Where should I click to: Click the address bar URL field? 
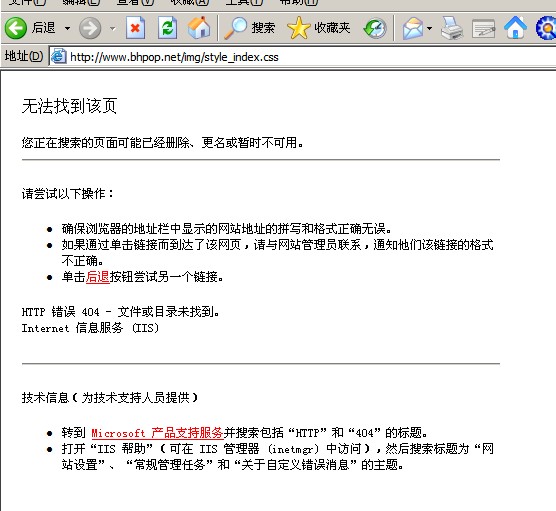tap(302, 57)
